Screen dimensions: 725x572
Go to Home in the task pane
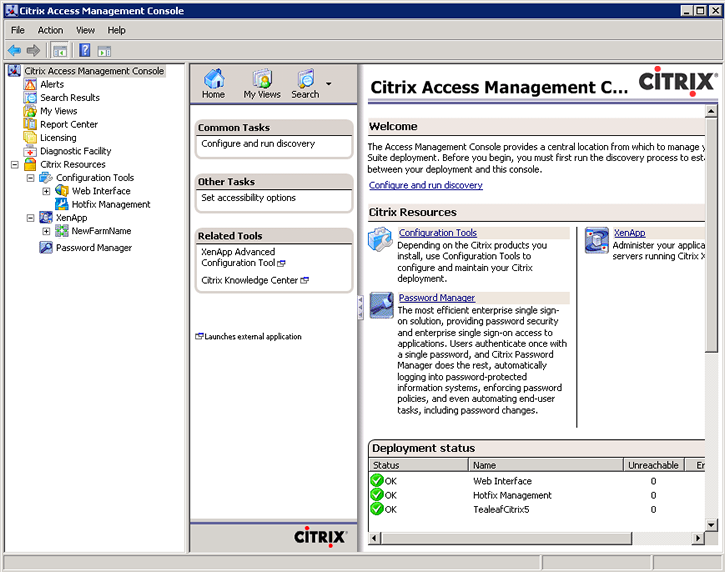tap(214, 84)
